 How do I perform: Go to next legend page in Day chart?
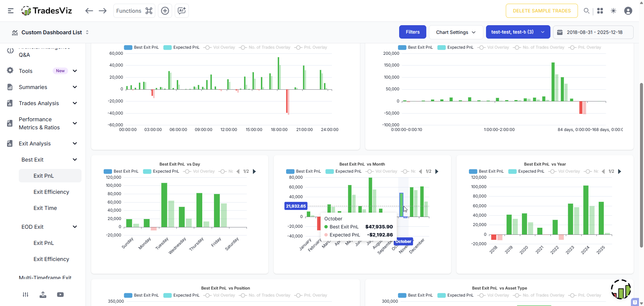click(x=254, y=171)
